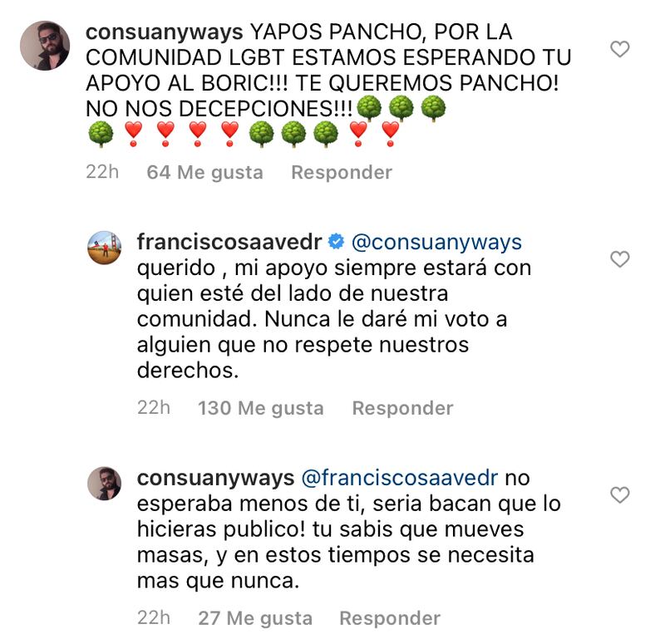
Task: Like the last consuanyways reply heart
Action: click(x=619, y=494)
